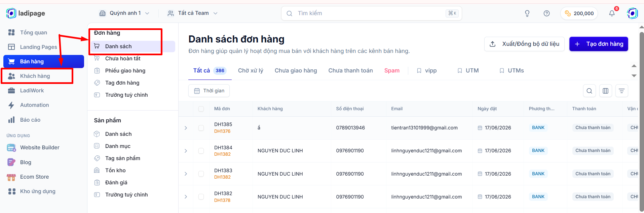Click the Ngày đặt column header
The width and height of the screenshot is (644, 213).
point(487,109)
